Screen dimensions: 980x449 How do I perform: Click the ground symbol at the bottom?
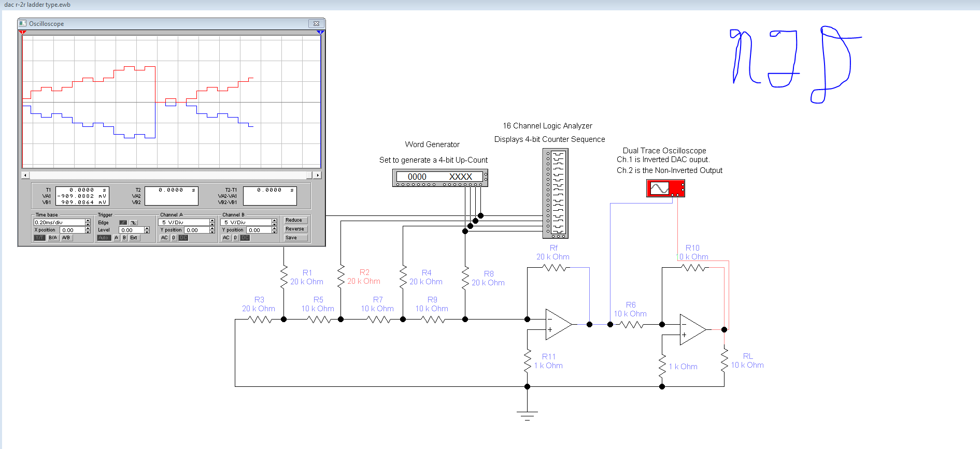pos(527,415)
